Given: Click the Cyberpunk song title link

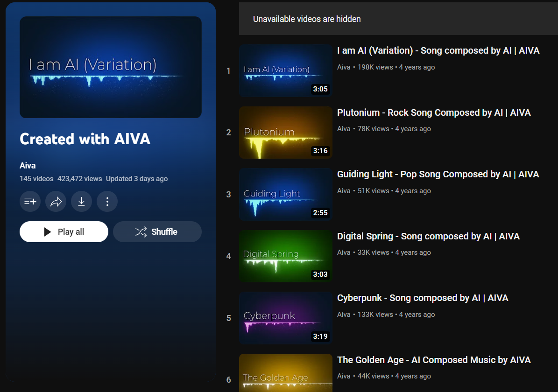Looking at the screenshot, I should click(423, 298).
